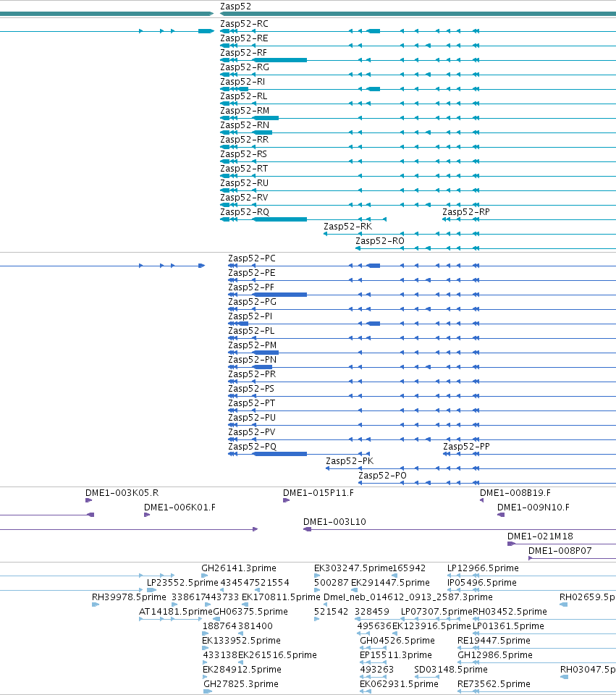Select the Zasp52-RS transcript label

244,154
